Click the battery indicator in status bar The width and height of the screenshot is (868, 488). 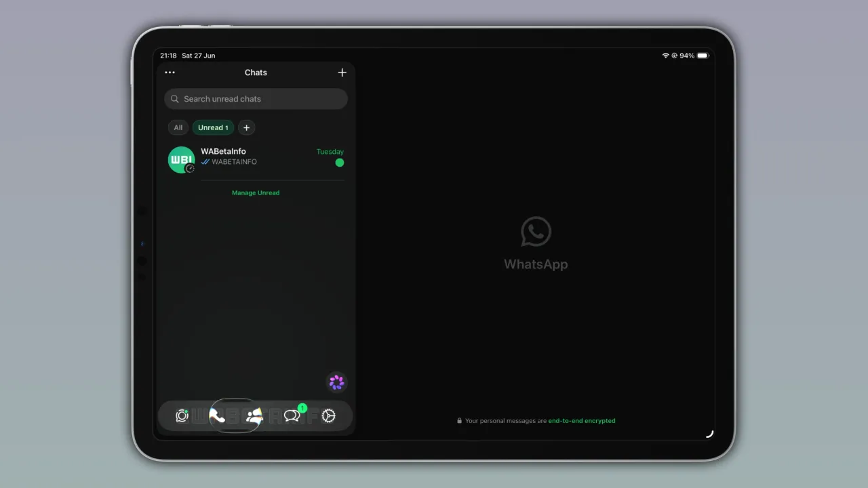(x=703, y=56)
